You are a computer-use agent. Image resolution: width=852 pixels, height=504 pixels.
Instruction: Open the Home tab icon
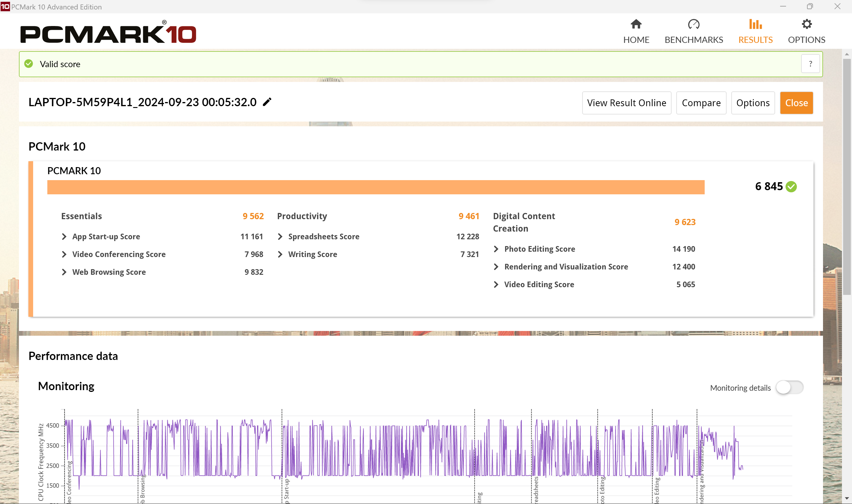tap(636, 24)
